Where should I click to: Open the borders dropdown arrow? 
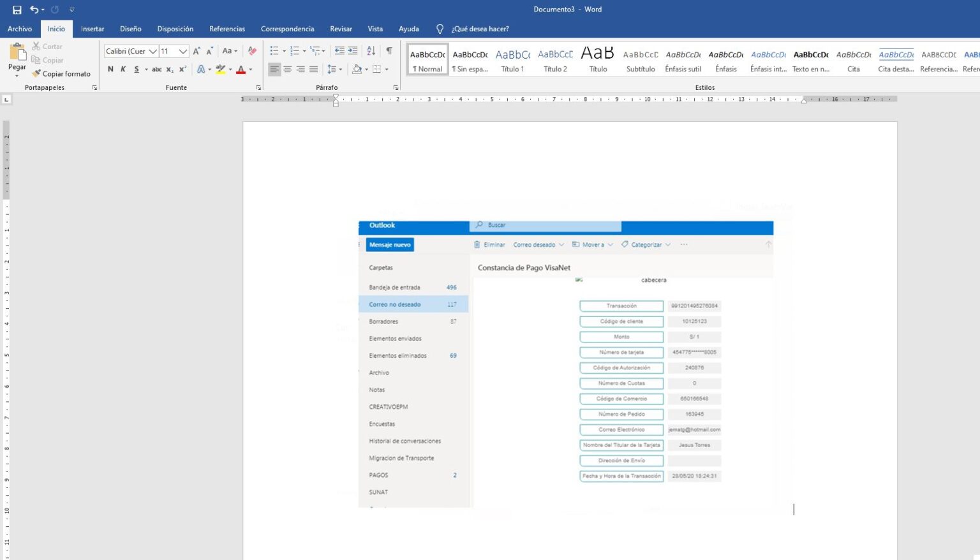point(387,69)
